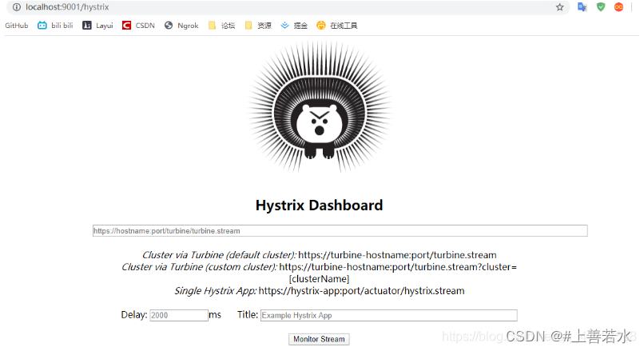The height and width of the screenshot is (351, 644).
Task: Focus the Delay milliseconds input field
Action: (x=179, y=315)
